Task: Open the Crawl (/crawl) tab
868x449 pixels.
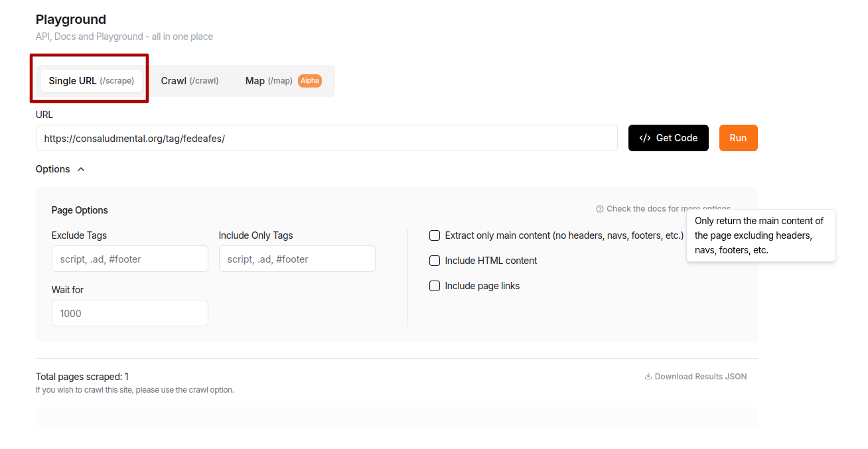Action: pyautogui.click(x=190, y=81)
